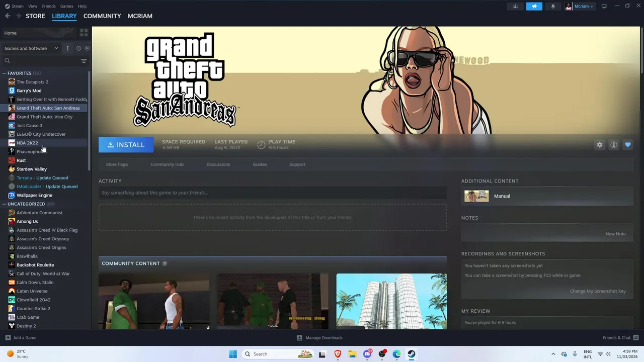Open the Discussions link
The width and height of the screenshot is (644, 362).
click(218, 164)
